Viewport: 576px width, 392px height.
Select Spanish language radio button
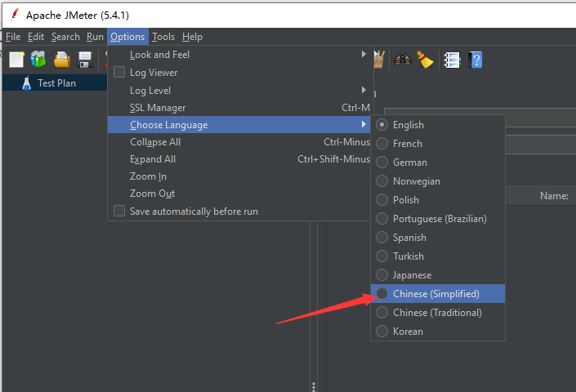pyautogui.click(x=382, y=238)
